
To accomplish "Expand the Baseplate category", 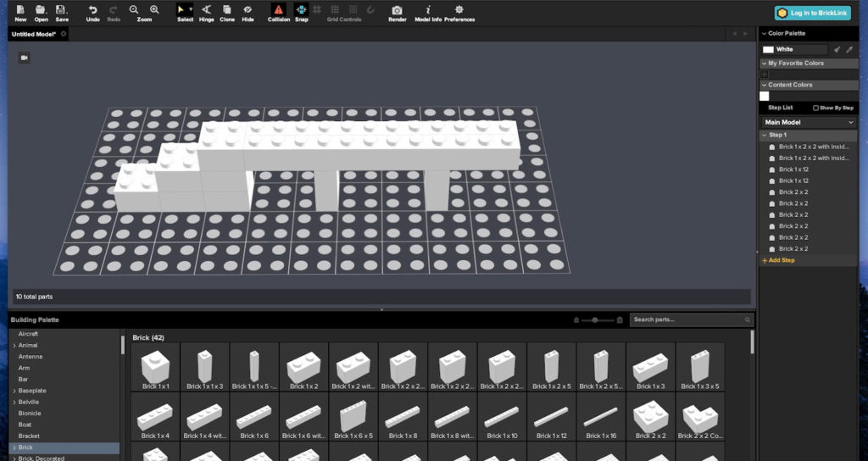I will click(14, 391).
